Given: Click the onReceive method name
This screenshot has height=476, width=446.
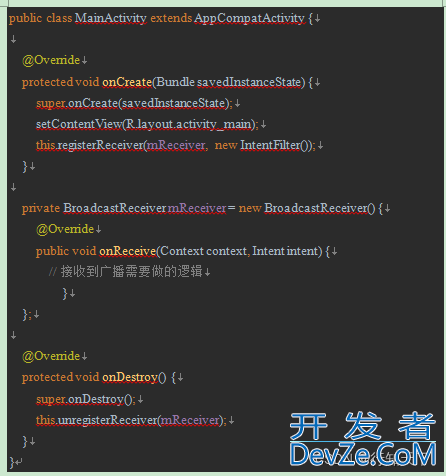Looking at the screenshot, I should (127, 251).
